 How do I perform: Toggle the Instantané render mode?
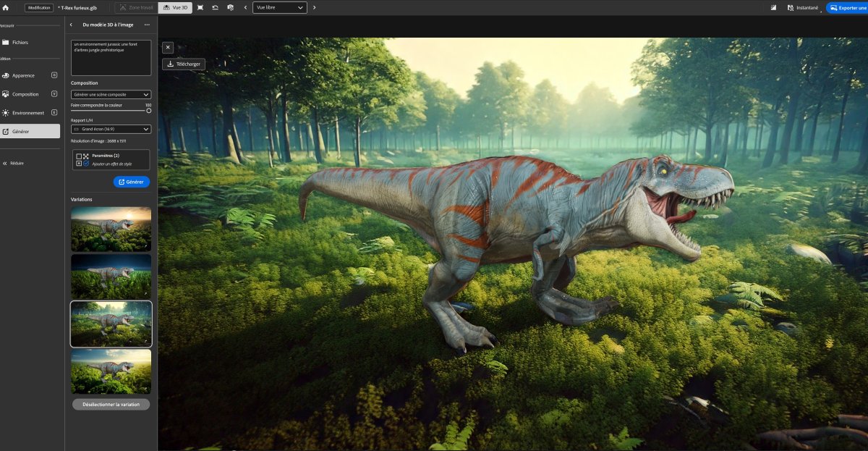click(806, 7)
